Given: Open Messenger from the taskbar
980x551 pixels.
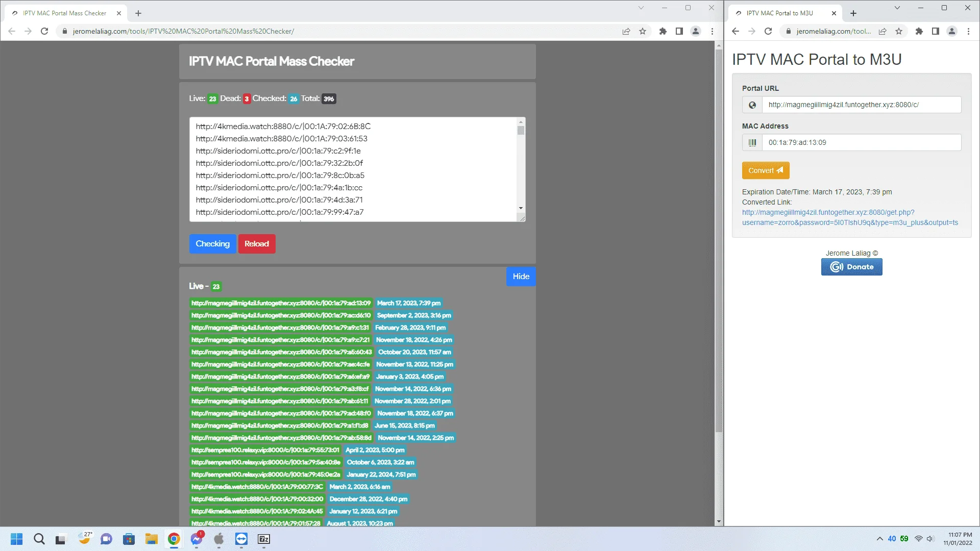Looking at the screenshot, I should coord(197,539).
